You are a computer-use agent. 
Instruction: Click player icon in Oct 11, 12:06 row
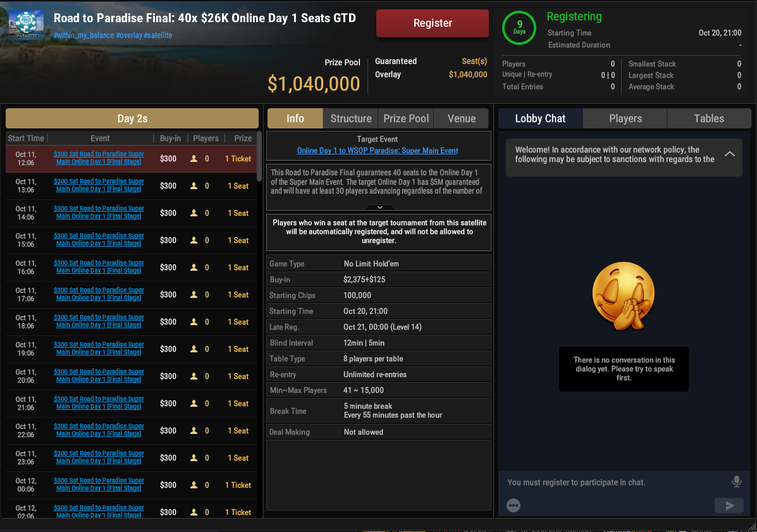194,158
